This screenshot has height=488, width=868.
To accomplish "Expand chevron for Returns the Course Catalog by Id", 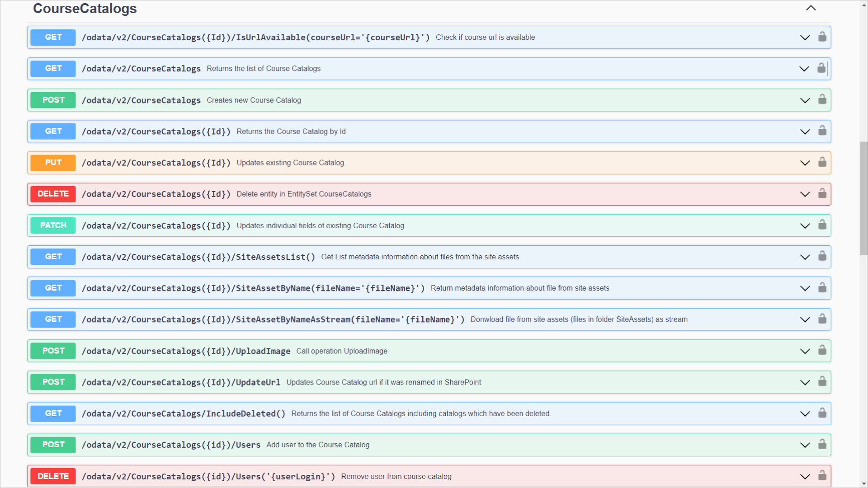I will pyautogui.click(x=805, y=131).
